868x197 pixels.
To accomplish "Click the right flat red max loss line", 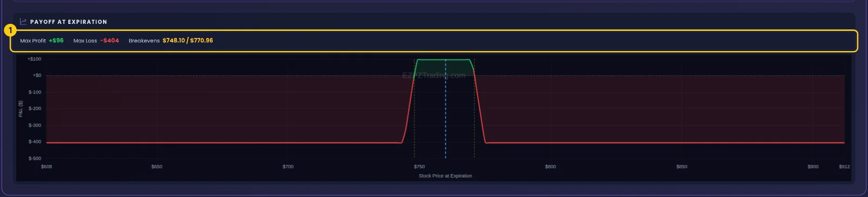I will (x=665, y=143).
